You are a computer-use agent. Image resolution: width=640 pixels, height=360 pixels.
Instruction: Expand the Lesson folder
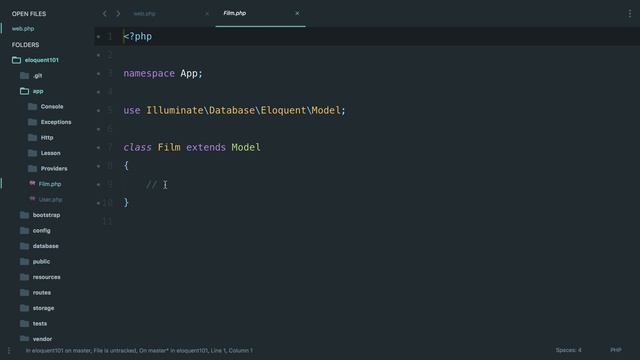[x=44, y=153]
